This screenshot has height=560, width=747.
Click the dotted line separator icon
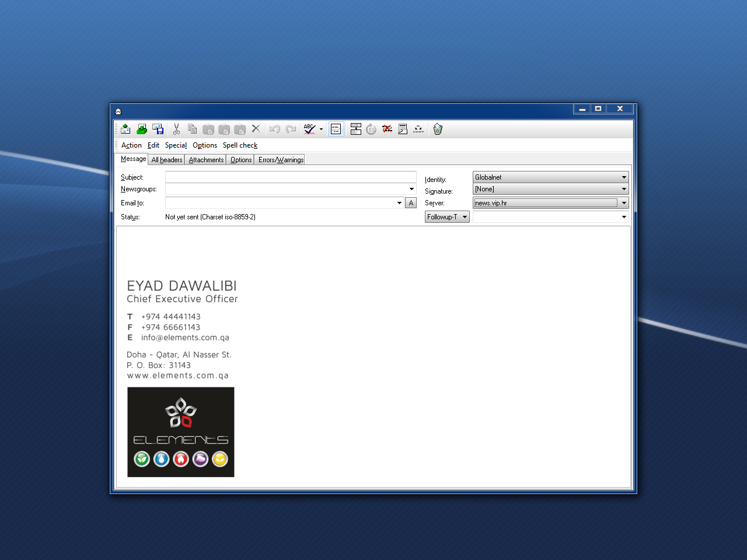click(418, 129)
